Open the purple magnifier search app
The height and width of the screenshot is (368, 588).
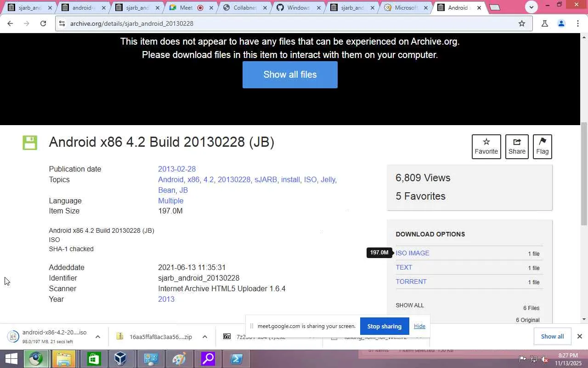pyautogui.click(x=208, y=359)
